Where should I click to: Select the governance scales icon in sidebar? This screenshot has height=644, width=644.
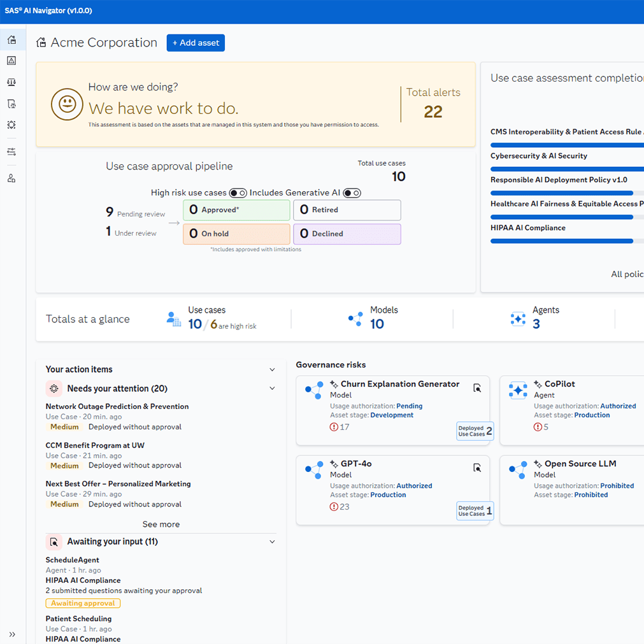11,82
